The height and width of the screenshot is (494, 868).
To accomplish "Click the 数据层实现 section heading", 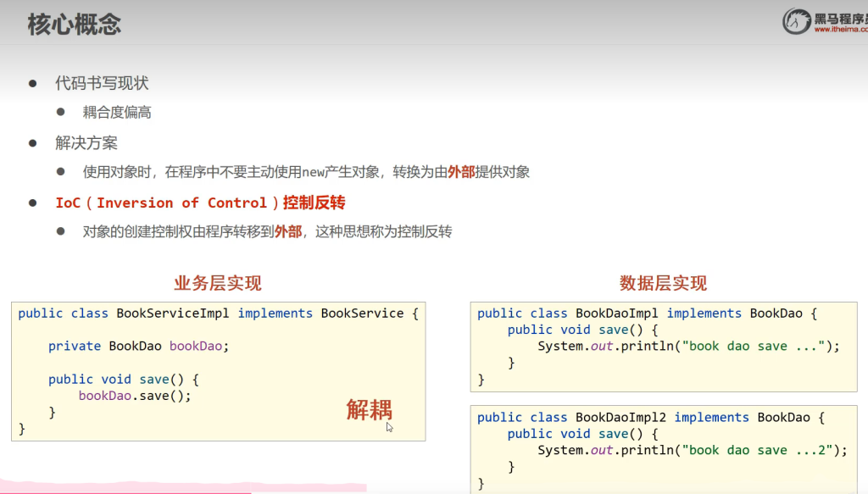I will click(663, 283).
